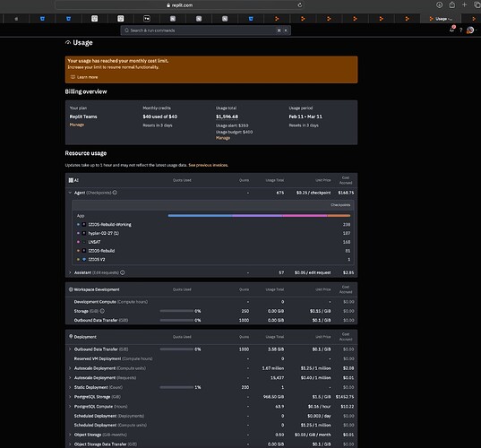
Task: Click the orange segment of checkpoints bar
Action: point(339,216)
